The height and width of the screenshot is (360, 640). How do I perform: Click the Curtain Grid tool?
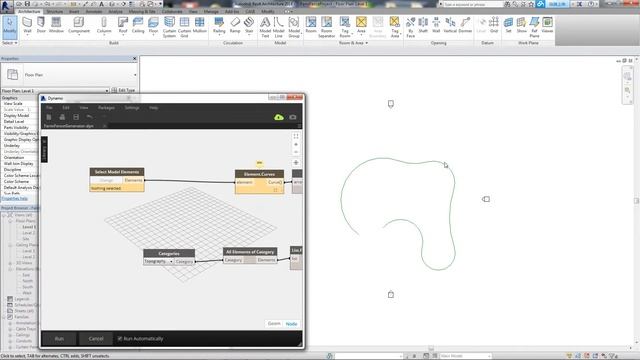184,27
